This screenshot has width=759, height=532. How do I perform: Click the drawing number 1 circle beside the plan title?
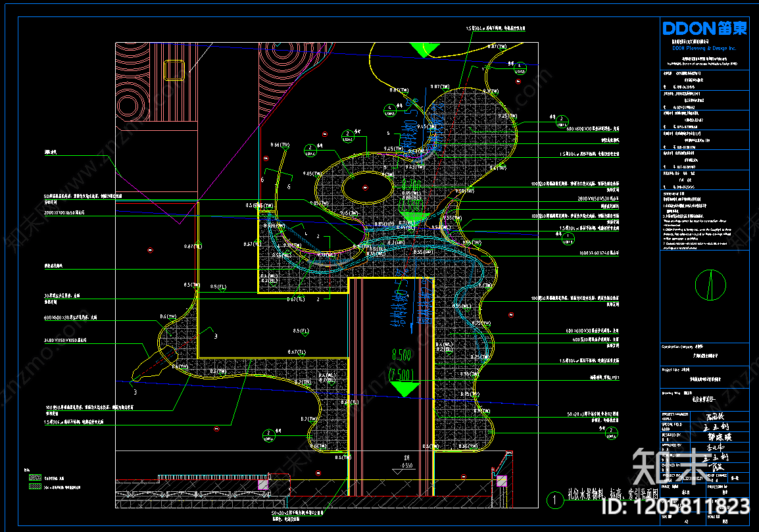(x=554, y=500)
